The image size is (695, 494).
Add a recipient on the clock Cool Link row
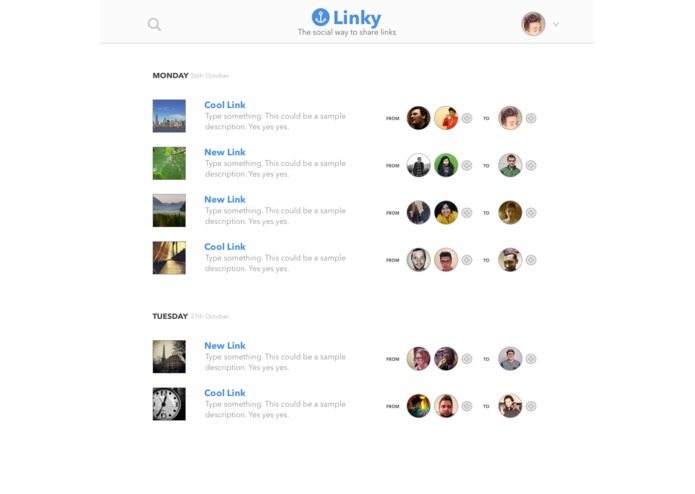(x=531, y=406)
